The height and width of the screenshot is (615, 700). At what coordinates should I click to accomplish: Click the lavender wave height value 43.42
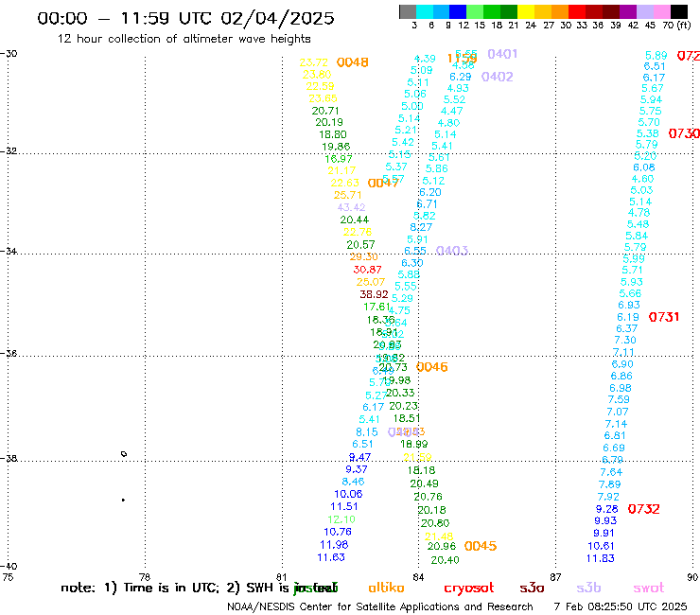coord(351,207)
